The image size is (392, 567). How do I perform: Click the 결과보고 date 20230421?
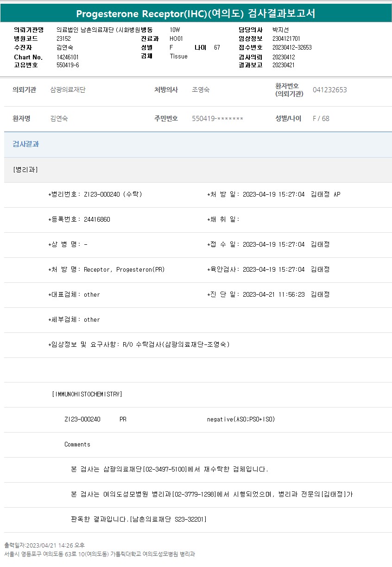click(284, 65)
